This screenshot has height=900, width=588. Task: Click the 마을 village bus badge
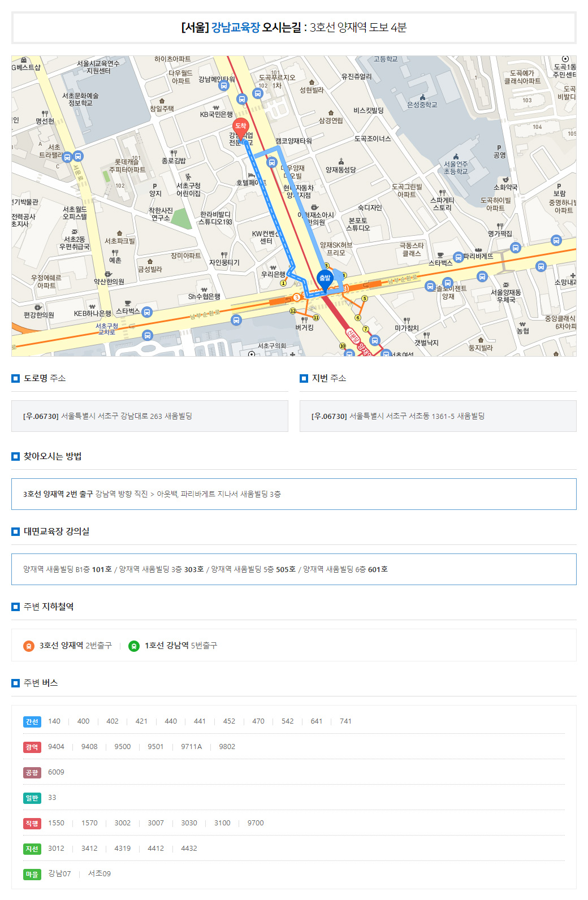32,874
